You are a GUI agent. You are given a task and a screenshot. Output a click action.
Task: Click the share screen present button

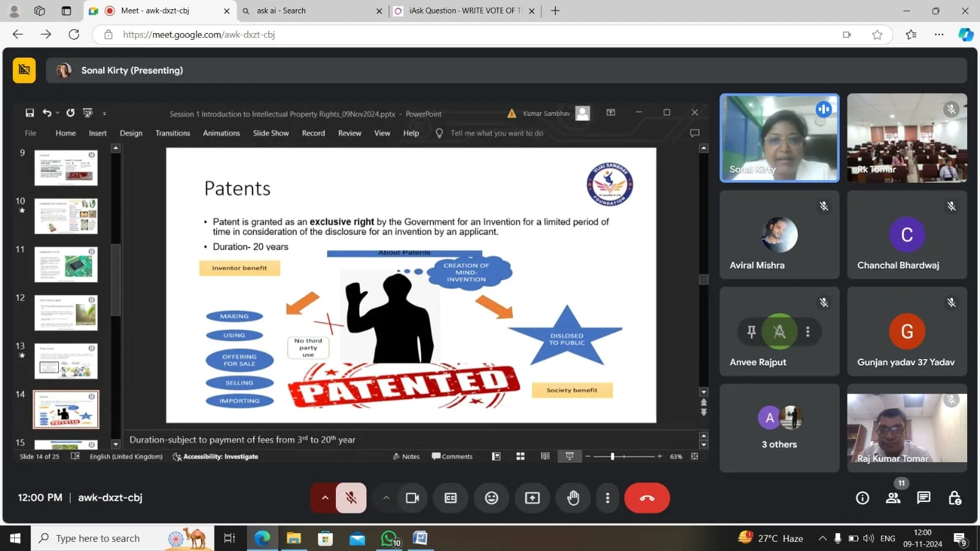[532, 498]
